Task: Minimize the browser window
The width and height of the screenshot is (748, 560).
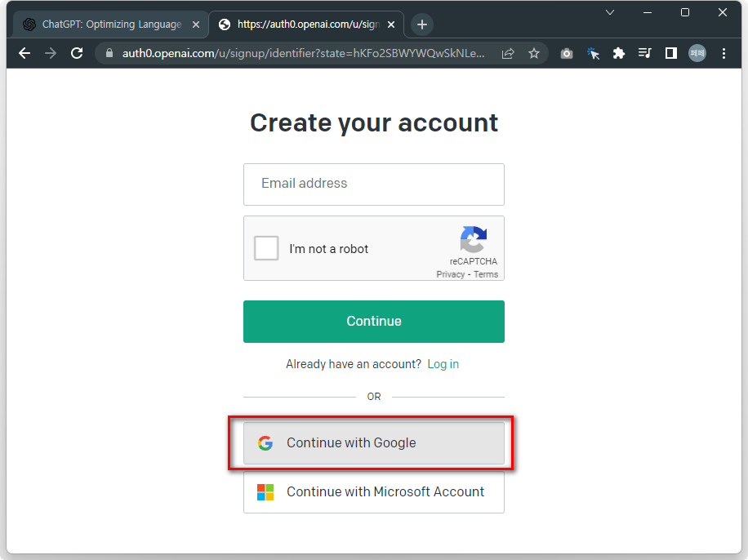Action: coord(648,12)
